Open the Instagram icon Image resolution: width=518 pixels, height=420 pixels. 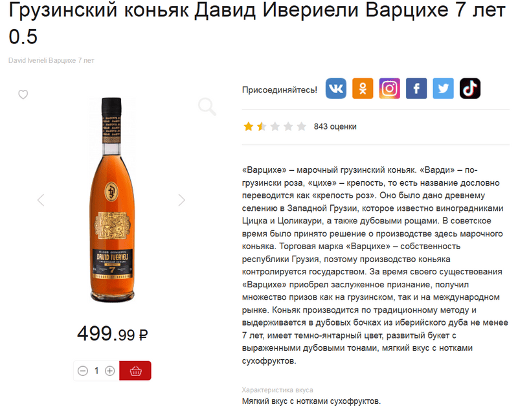tap(390, 89)
